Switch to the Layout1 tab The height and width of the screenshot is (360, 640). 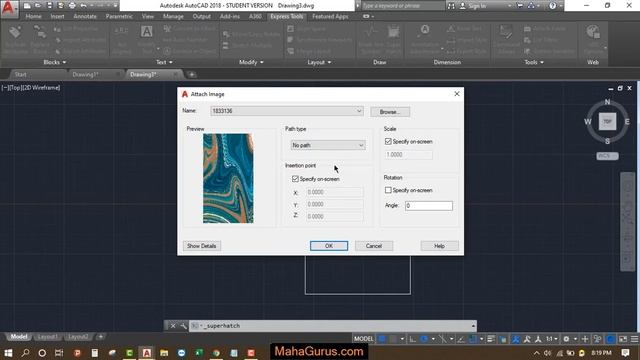pyautogui.click(x=47, y=337)
